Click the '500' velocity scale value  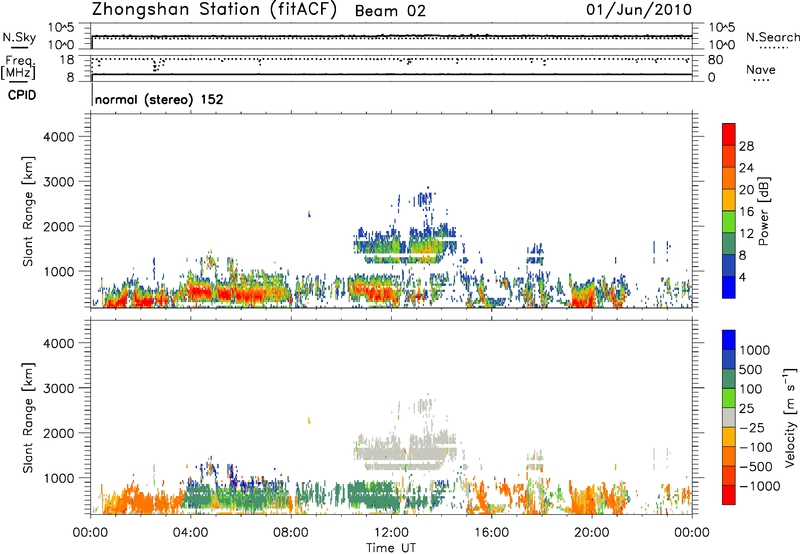click(752, 370)
